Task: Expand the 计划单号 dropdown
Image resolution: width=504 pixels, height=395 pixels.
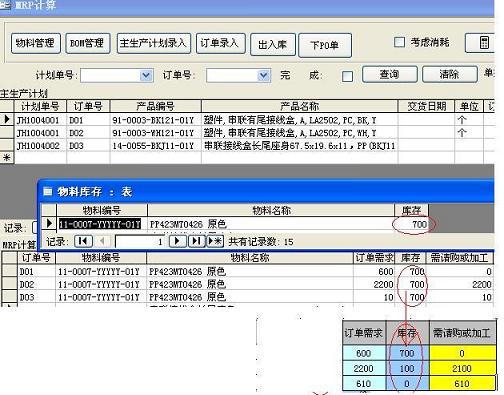Action: [146, 75]
